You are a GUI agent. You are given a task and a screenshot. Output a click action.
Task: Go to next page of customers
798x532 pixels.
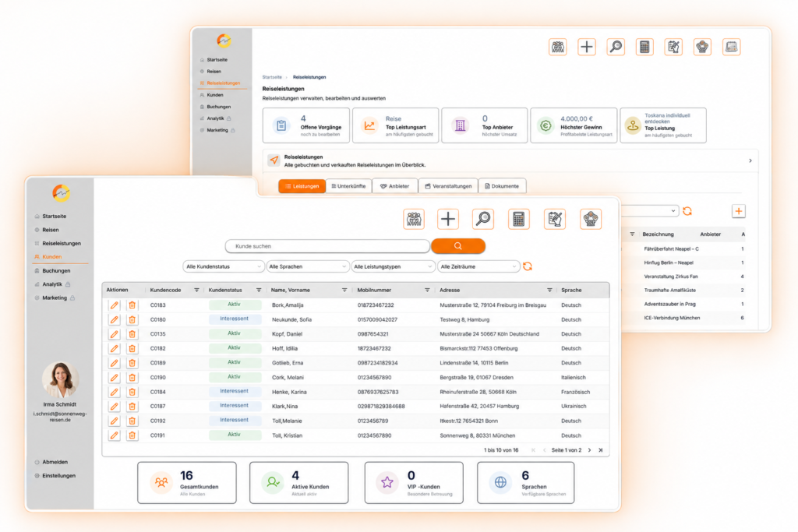pyautogui.click(x=589, y=450)
